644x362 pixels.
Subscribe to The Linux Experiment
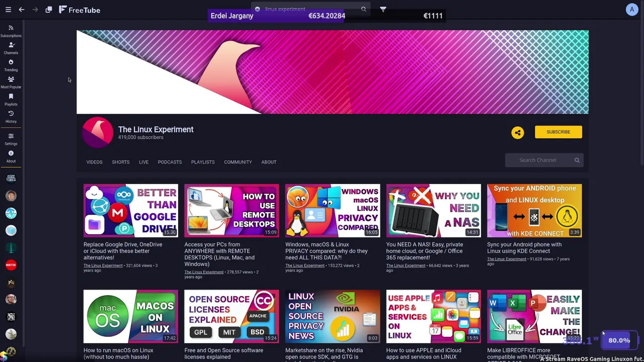pyautogui.click(x=558, y=132)
